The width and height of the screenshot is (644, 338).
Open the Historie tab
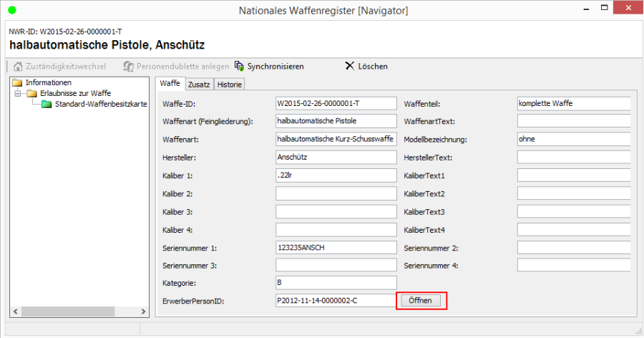click(x=230, y=84)
